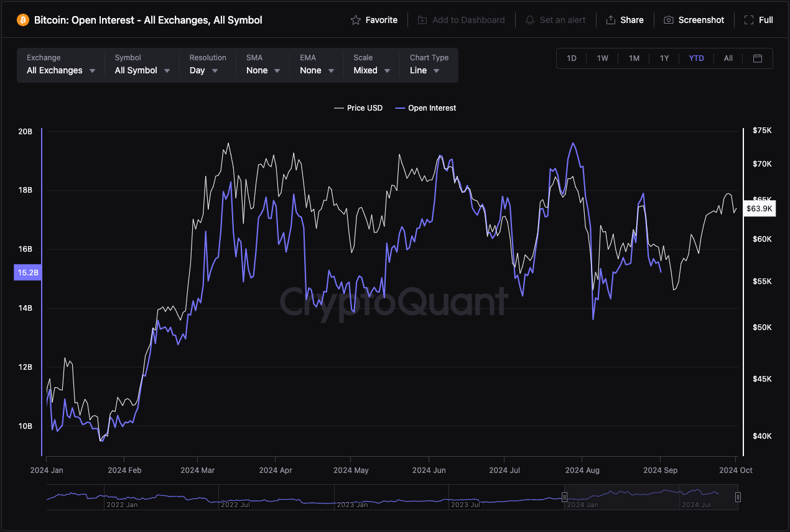Screen dimensions: 790x532
Task: Select the 1M time range
Action: click(634, 58)
